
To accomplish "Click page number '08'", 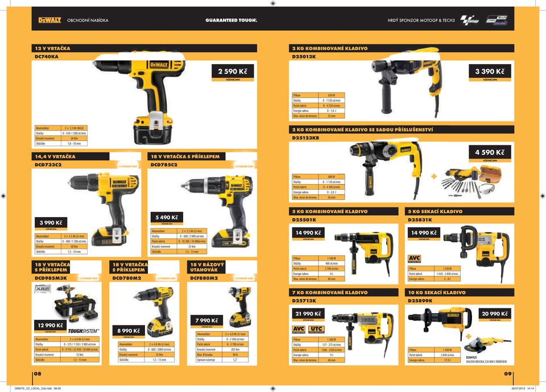I will 38,374.
